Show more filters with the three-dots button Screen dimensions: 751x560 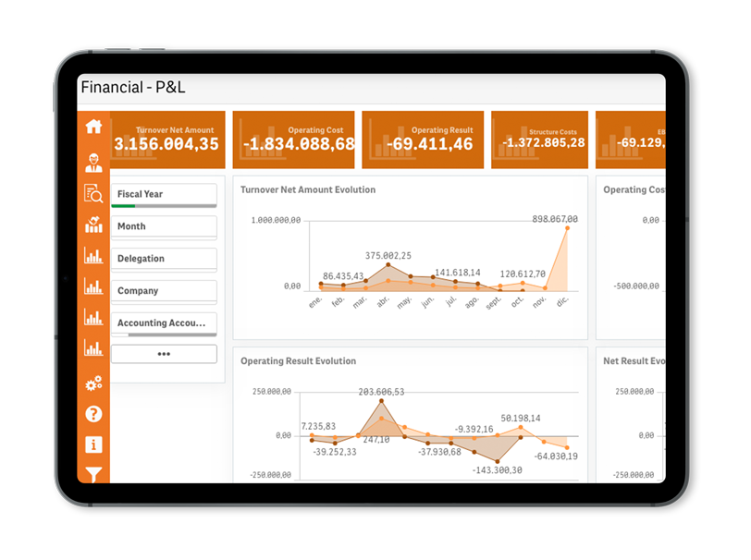coord(164,354)
